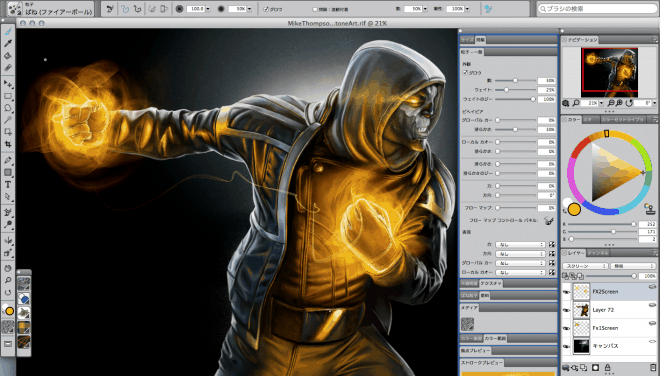Choose the freehand strokes icon

coord(125,8)
